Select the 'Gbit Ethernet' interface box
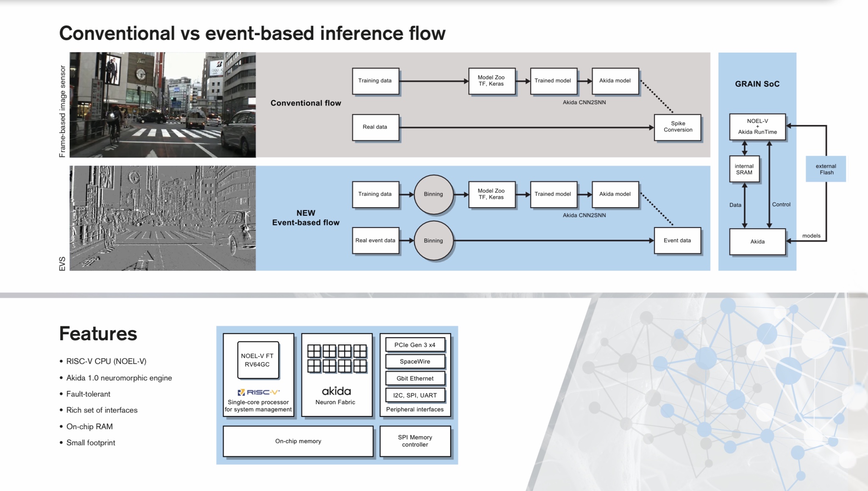The height and width of the screenshot is (491, 868). pyautogui.click(x=415, y=379)
